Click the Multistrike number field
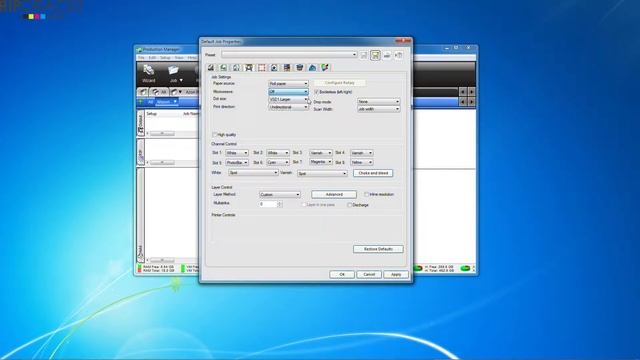The width and height of the screenshot is (640, 360). click(268, 204)
